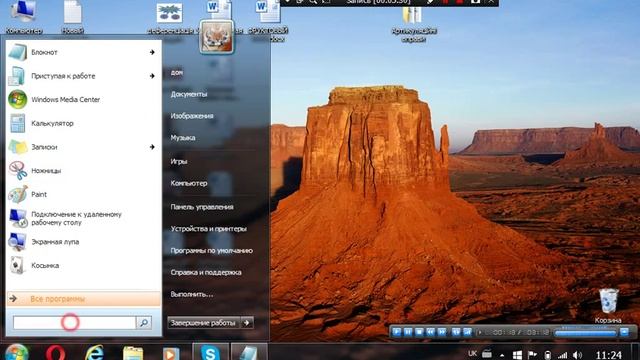The height and width of the screenshot is (360, 640).
Task: Expand the shutdown options arrow
Action: tap(247, 322)
